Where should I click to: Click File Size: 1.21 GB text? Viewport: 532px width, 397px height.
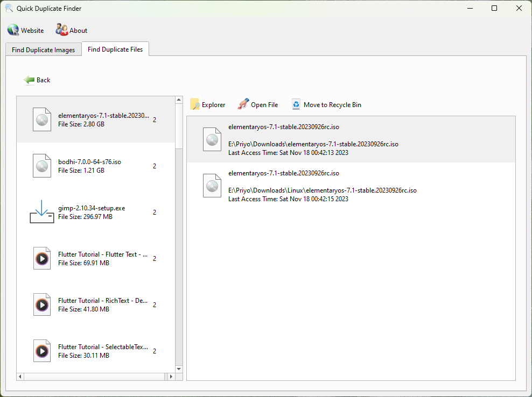(81, 171)
